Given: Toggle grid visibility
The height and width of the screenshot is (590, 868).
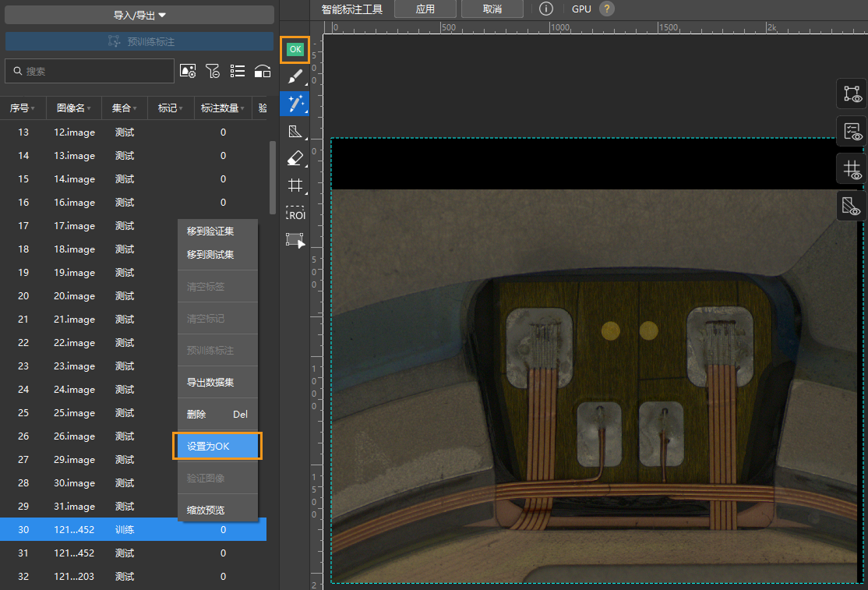Looking at the screenshot, I should click(x=852, y=169).
